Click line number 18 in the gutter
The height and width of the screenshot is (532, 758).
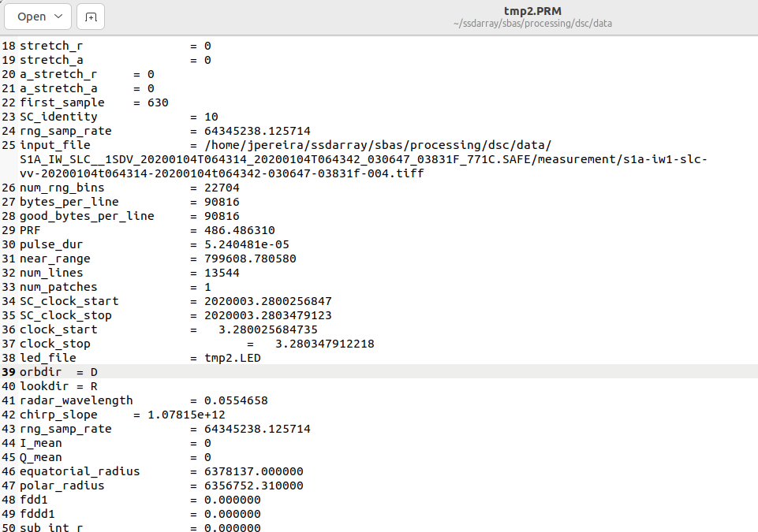[8, 46]
